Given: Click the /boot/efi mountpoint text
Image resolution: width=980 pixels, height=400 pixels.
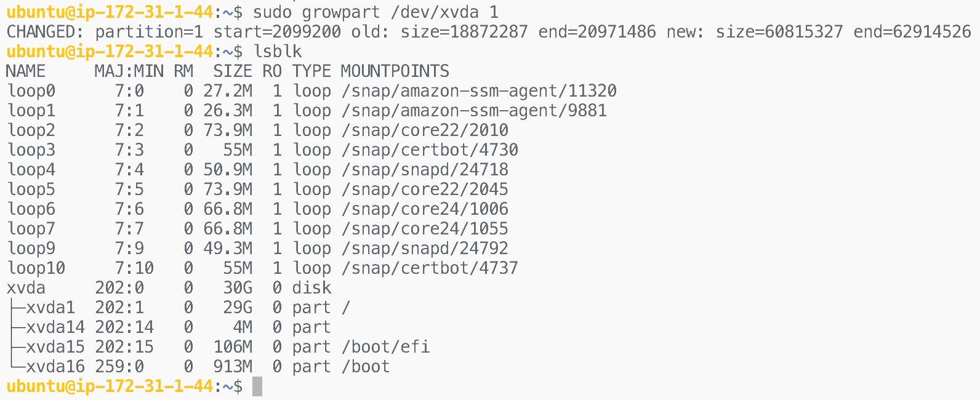Looking at the screenshot, I should (x=385, y=347).
